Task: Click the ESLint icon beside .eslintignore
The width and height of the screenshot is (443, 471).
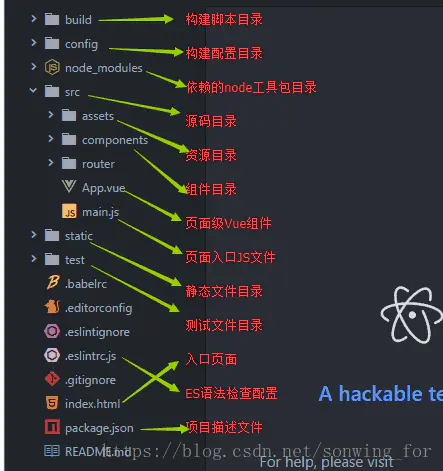Action: (52, 331)
